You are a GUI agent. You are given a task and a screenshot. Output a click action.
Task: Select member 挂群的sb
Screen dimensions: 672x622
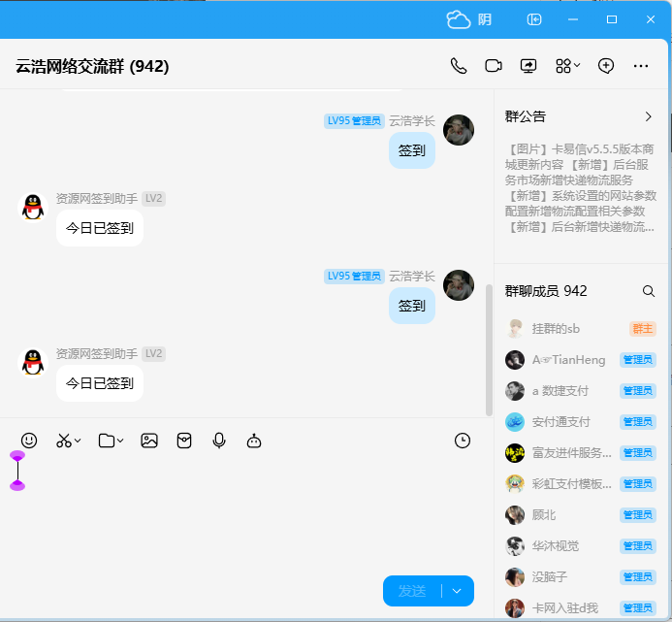click(x=581, y=329)
